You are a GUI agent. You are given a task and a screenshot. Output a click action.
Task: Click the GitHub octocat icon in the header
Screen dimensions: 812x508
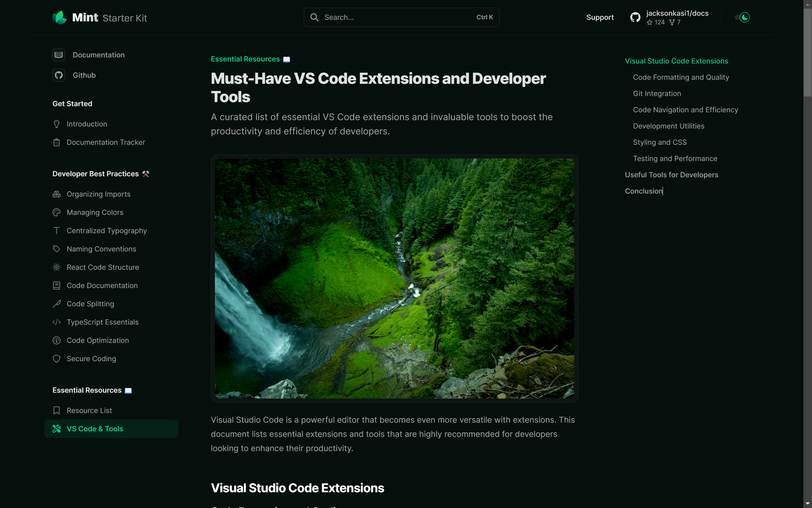coord(635,18)
